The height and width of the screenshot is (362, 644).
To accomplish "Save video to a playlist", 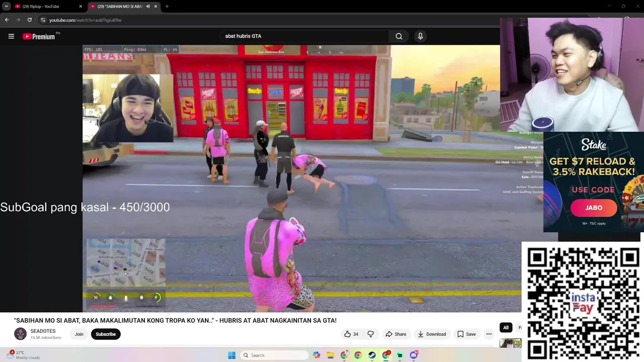I will tap(466, 334).
